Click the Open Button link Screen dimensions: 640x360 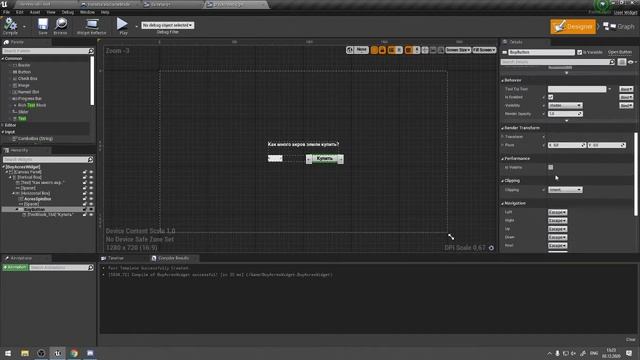pyautogui.click(x=620, y=52)
